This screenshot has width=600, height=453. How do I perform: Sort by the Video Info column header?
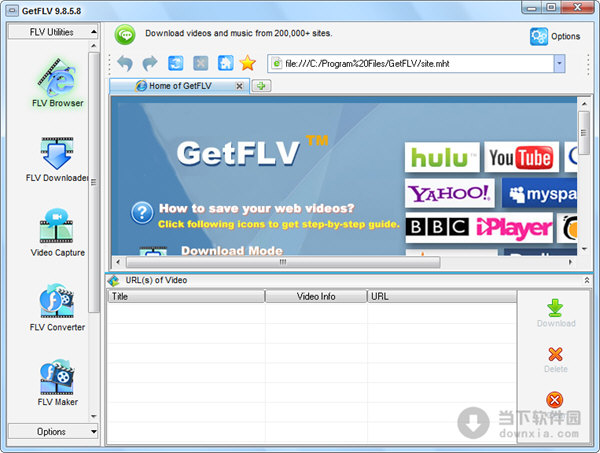point(316,296)
